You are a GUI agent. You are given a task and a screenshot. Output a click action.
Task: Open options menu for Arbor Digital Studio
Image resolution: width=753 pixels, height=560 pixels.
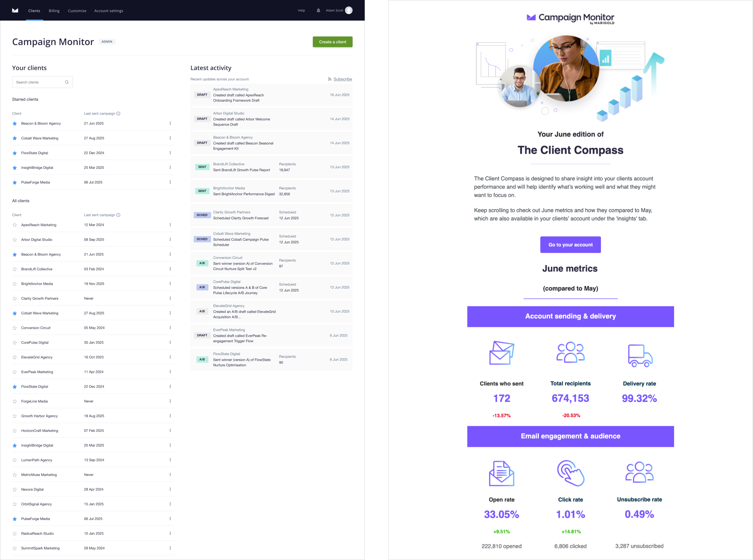point(170,240)
